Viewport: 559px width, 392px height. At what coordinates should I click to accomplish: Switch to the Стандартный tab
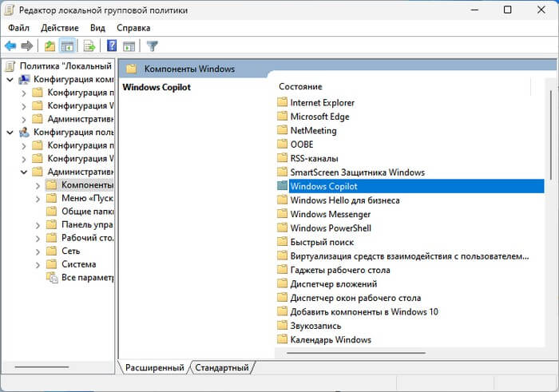pyautogui.click(x=222, y=367)
